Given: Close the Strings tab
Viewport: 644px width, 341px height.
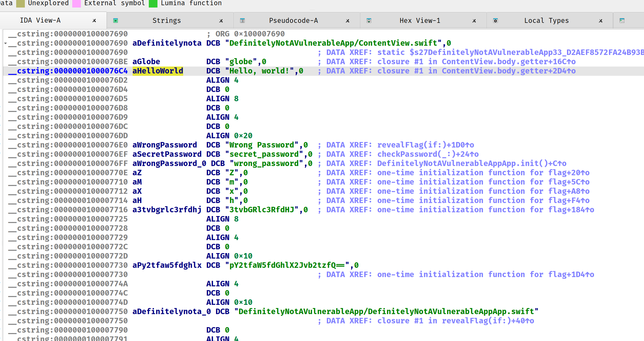Looking at the screenshot, I should click(221, 21).
